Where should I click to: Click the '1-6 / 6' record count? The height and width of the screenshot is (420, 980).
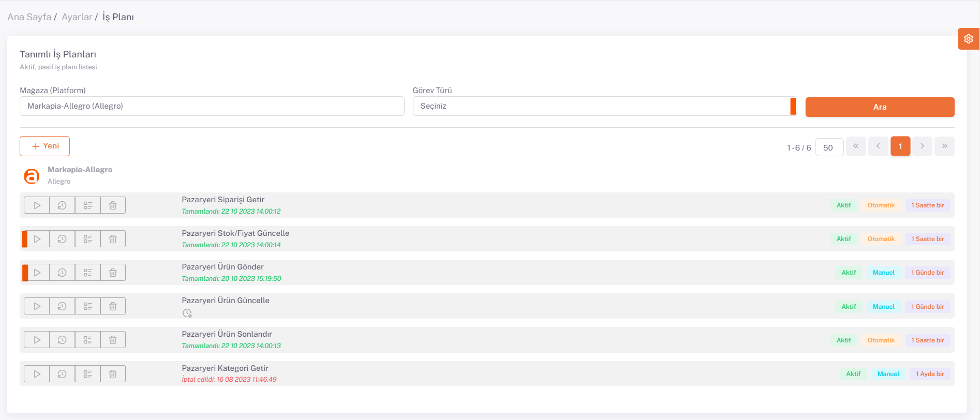(x=799, y=148)
